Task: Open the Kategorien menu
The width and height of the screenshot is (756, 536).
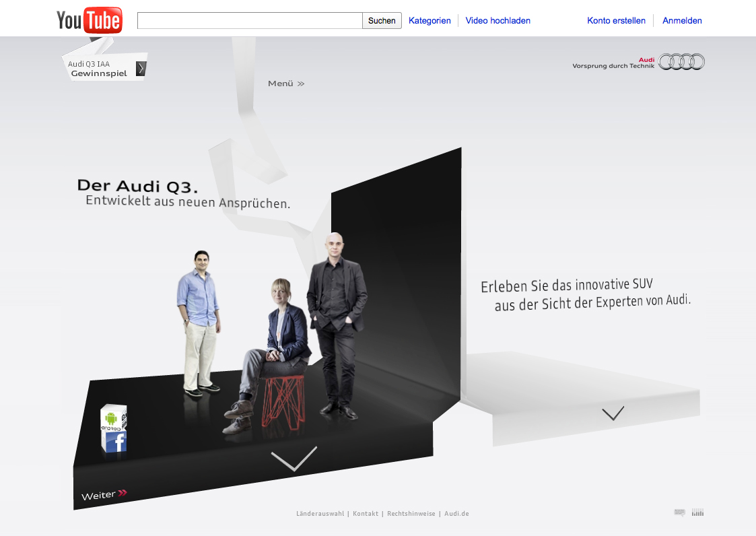Action: (429, 21)
